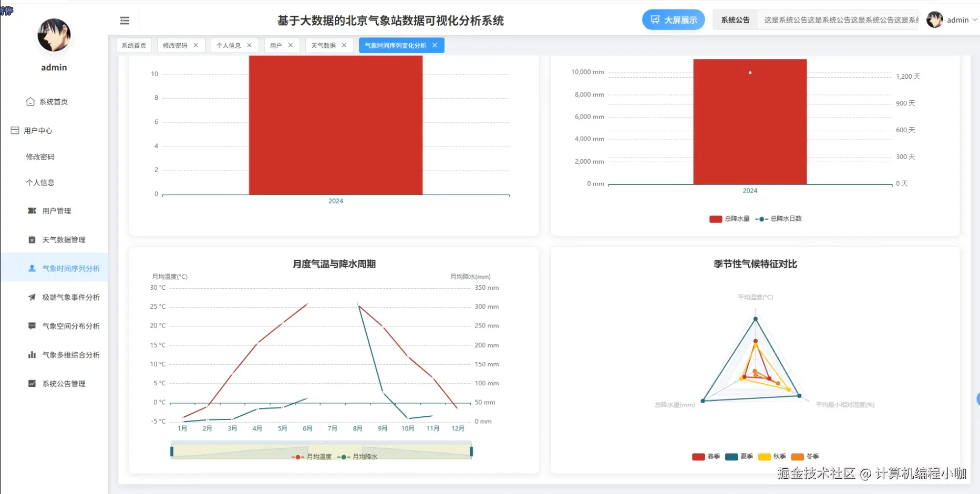Screen dimensions: 980x494
Task: Toggle the 月均温度 legend series
Action: point(312,457)
